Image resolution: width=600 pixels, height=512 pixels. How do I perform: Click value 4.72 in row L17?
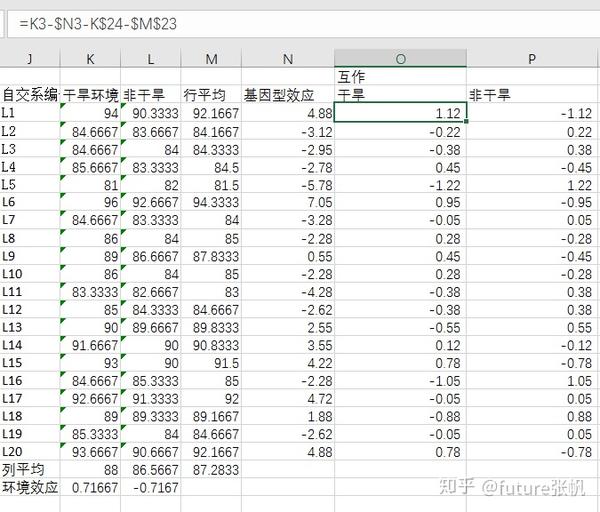tap(288, 398)
